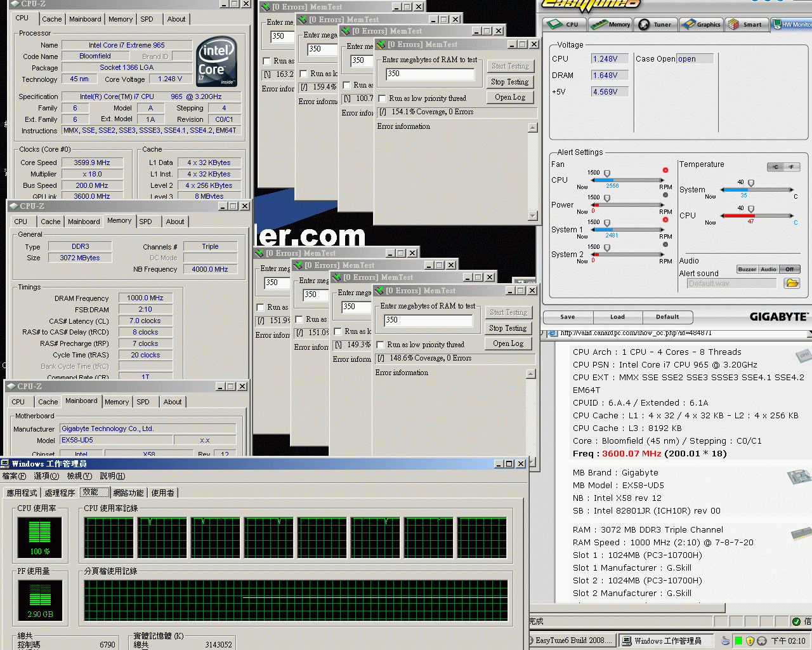The width and height of the screenshot is (812, 650).
Task: Switch temperature unit to °F
Action: point(791,167)
